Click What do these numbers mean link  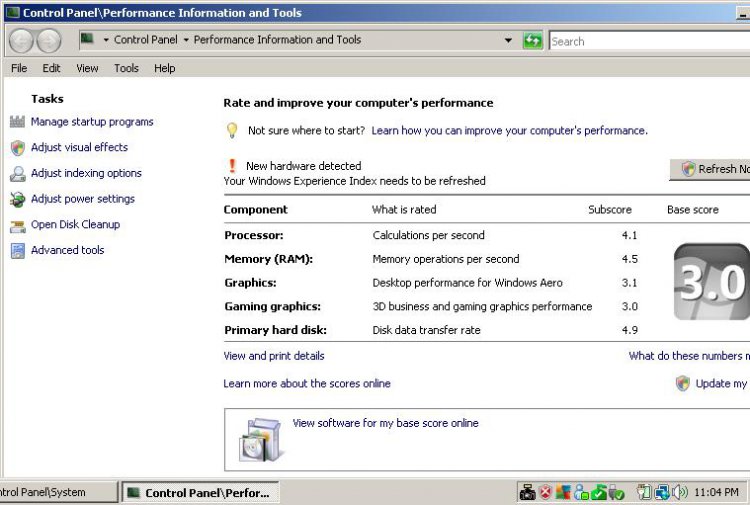coord(689,356)
